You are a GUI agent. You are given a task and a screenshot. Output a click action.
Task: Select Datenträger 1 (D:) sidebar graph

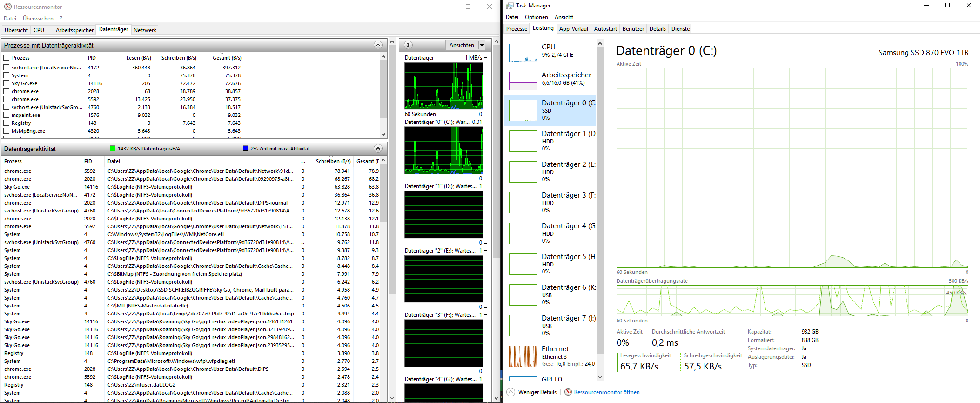pos(523,141)
